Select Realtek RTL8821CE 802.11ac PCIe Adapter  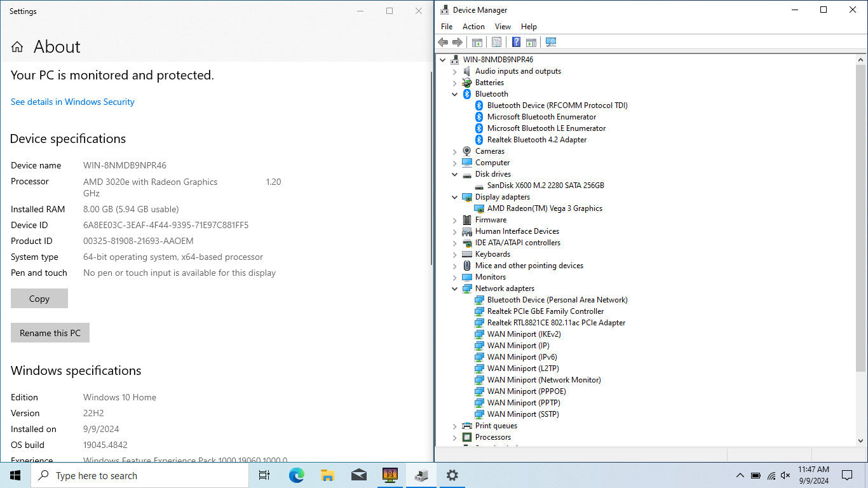coord(556,323)
